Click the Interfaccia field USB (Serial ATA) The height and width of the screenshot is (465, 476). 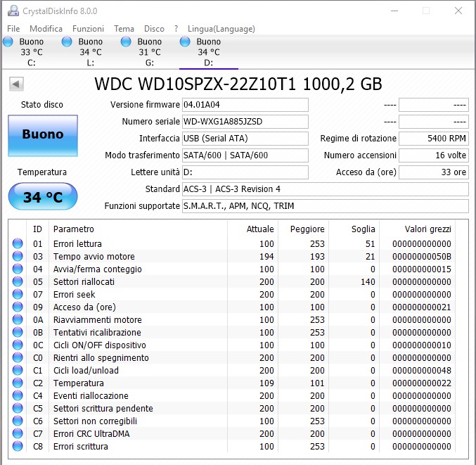(245, 139)
